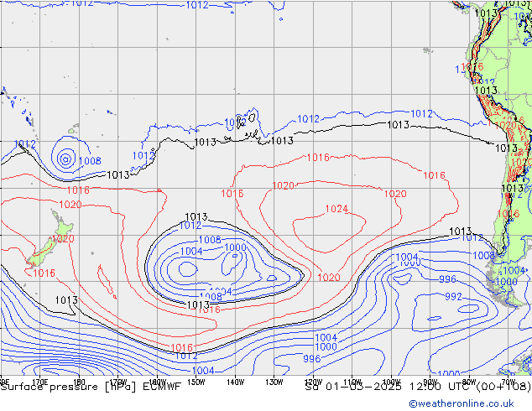Select the 170E longitude label
532x411 pixels.
click(x=40, y=382)
